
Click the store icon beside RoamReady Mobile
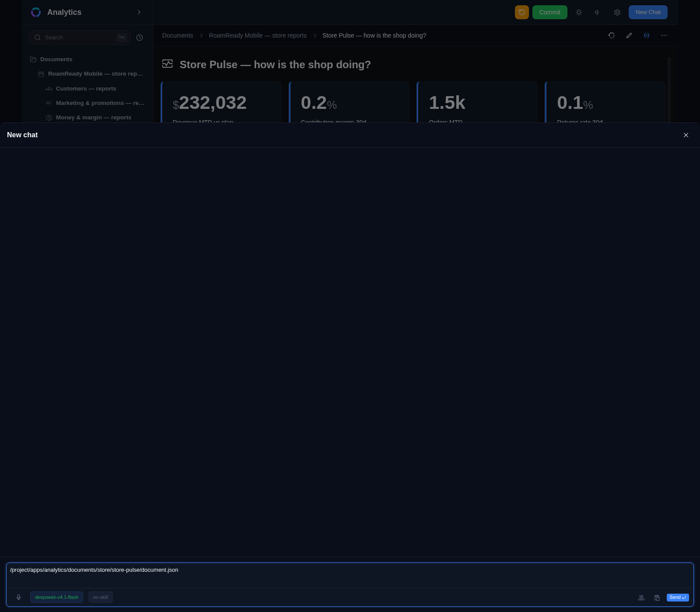point(41,74)
